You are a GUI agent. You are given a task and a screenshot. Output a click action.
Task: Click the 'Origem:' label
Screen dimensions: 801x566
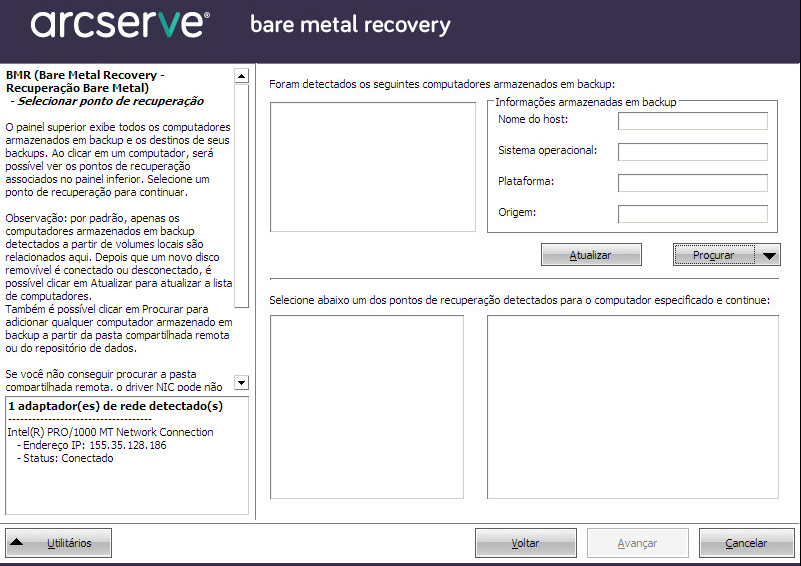[x=517, y=213]
